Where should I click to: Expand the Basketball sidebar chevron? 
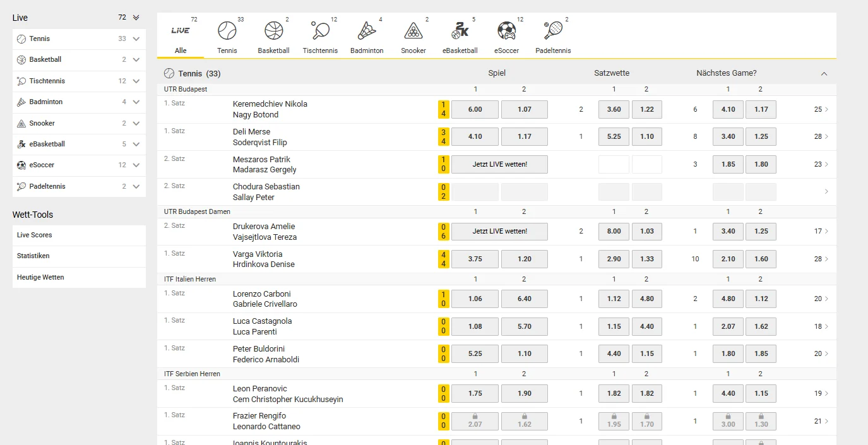pyautogui.click(x=136, y=60)
